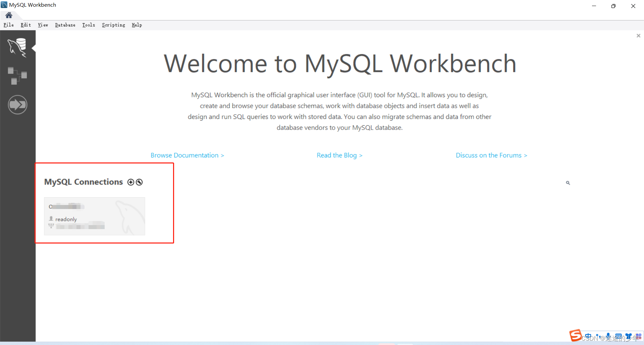Open the Help menu

click(x=137, y=25)
